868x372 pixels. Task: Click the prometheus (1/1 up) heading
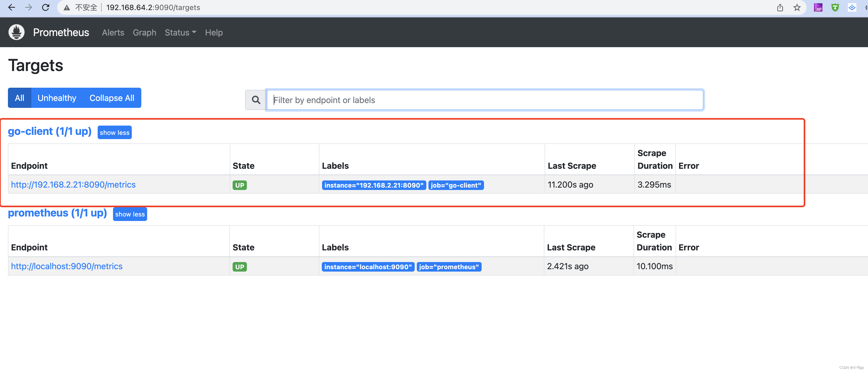(x=58, y=213)
